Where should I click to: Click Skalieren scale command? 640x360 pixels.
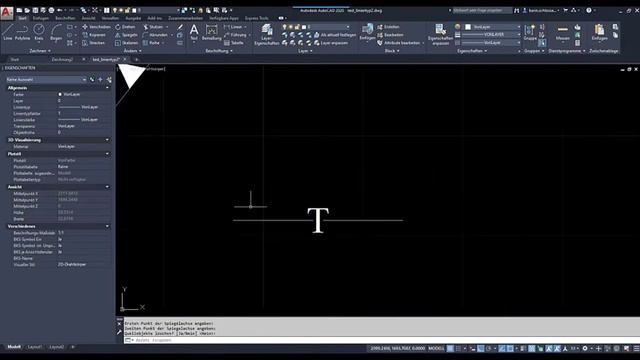coord(127,43)
